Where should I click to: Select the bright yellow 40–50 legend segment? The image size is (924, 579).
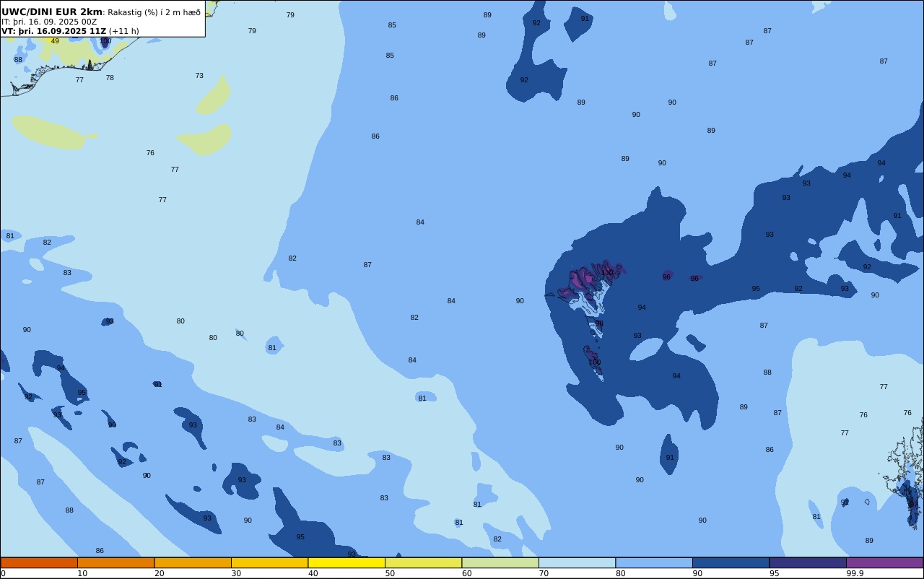pyautogui.click(x=346, y=562)
